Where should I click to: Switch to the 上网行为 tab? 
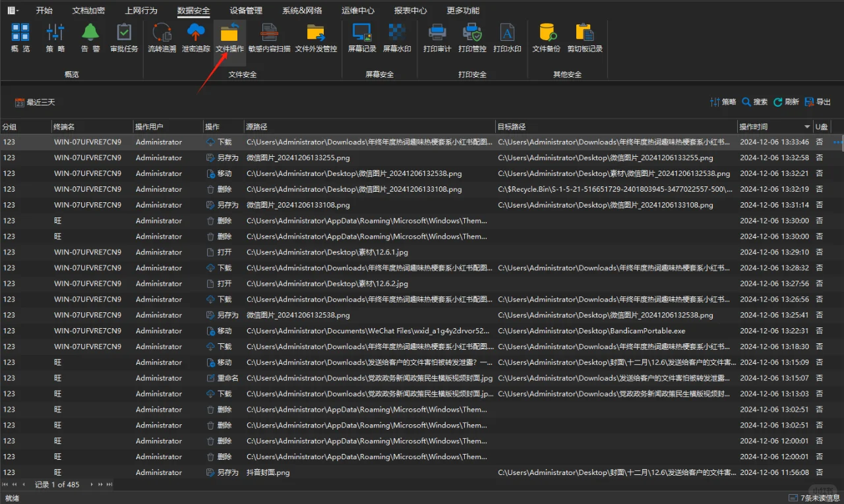pos(141,11)
